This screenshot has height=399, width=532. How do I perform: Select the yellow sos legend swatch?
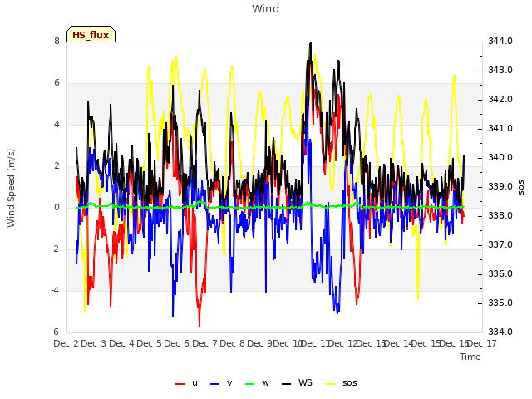(331, 384)
